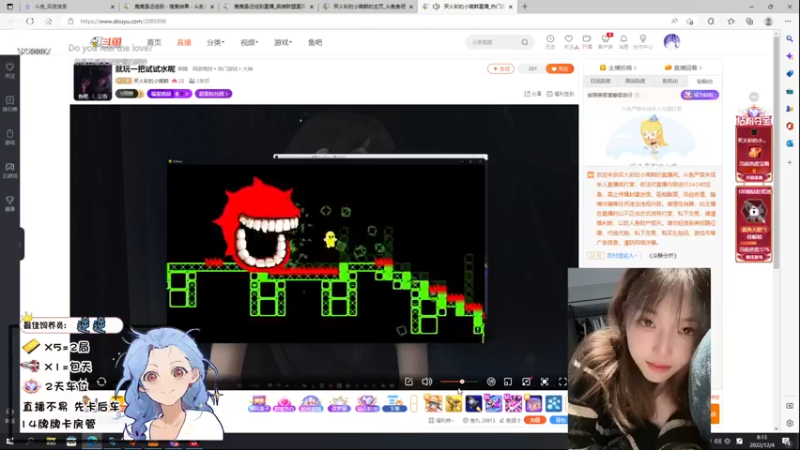Open the creator center icon
Viewport: 800px width, 450px height.
pyautogui.click(x=643, y=41)
